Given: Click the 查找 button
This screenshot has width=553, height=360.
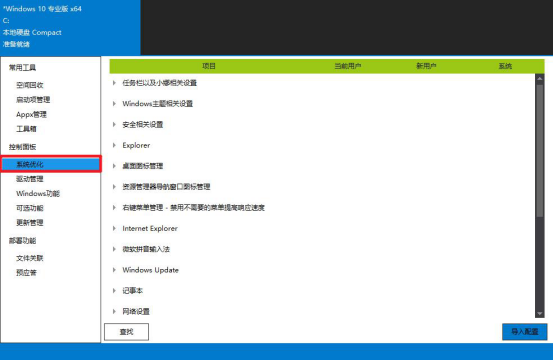Looking at the screenshot, I should pyautogui.click(x=126, y=332).
